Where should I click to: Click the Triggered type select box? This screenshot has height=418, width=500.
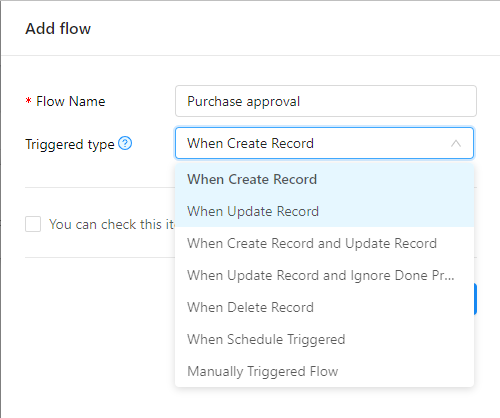tap(324, 143)
